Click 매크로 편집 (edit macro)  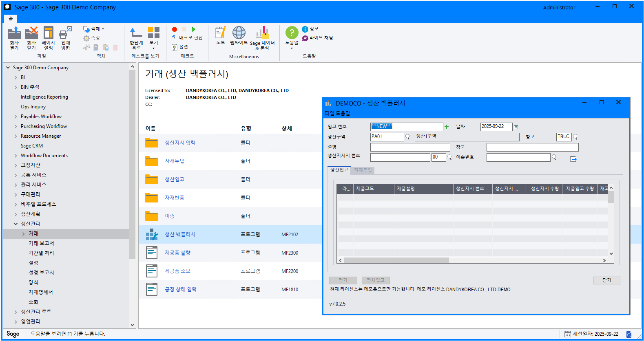[x=187, y=37]
